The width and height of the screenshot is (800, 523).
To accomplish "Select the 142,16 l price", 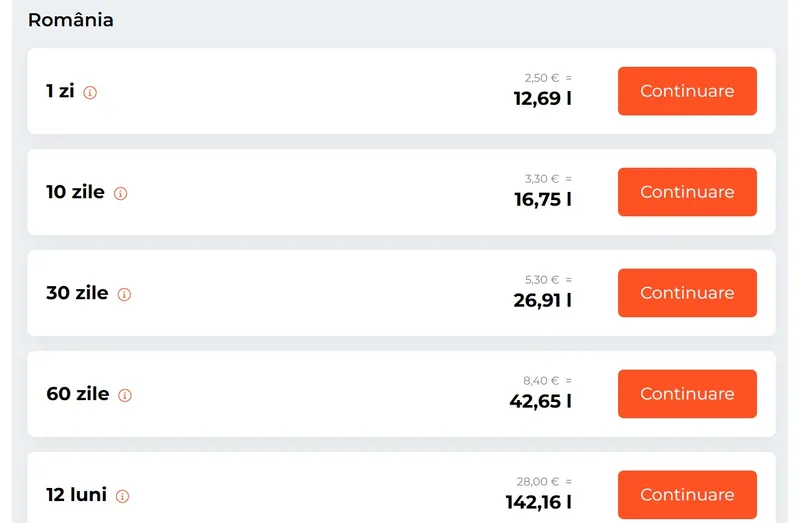I will coord(538,502).
